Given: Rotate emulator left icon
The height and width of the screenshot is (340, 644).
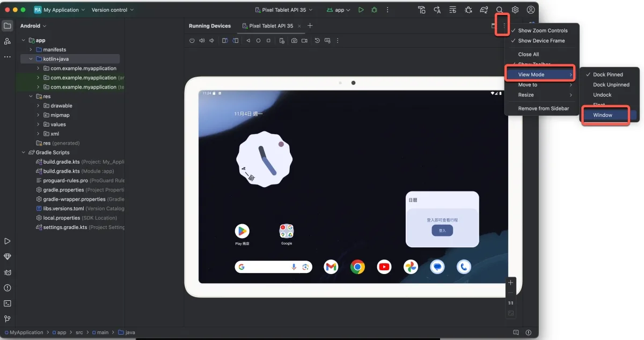Looking at the screenshot, I should click(225, 40).
